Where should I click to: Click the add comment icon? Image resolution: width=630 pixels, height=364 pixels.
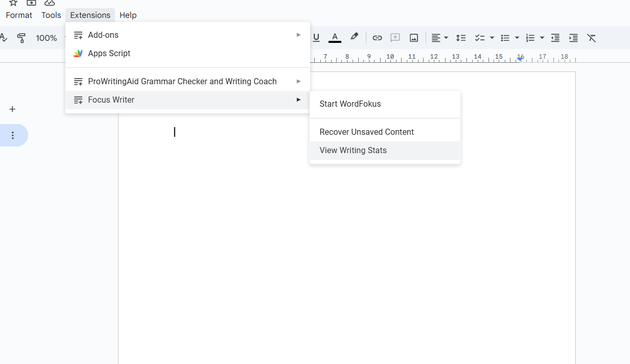(x=395, y=38)
